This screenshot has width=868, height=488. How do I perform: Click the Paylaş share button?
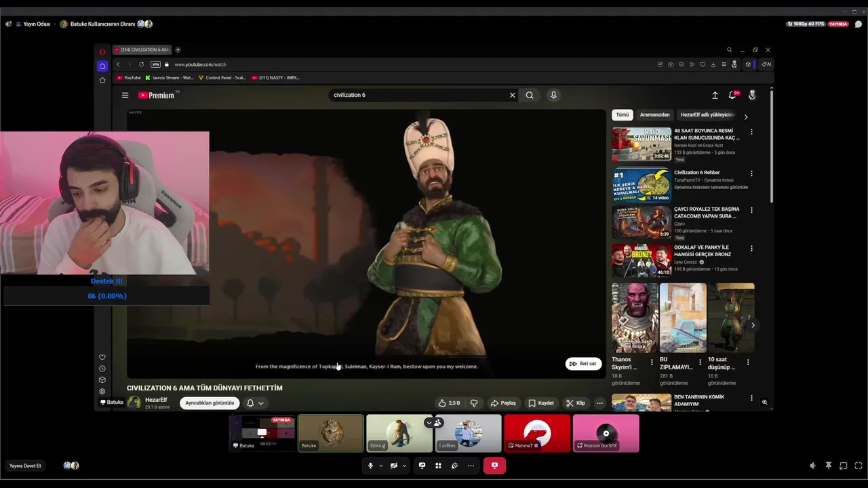pyautogui.click(x=503, y=403)
